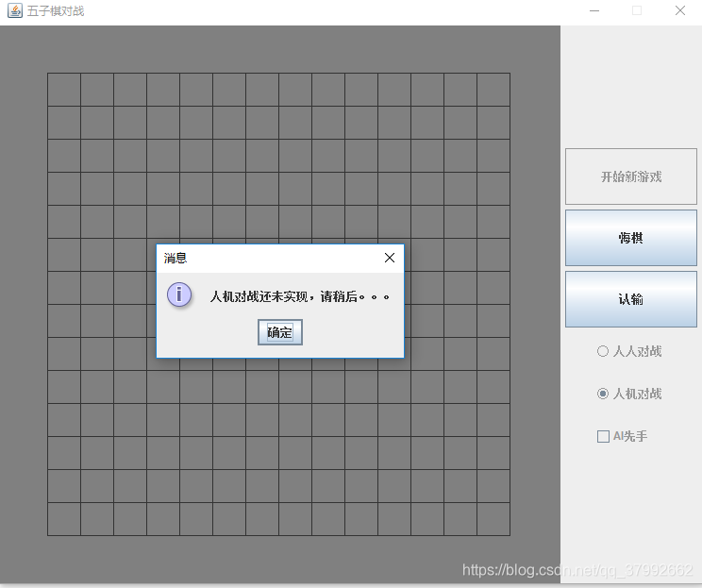Click the 五子棋对战 window title text
The image size is (702, 588).
(56, 11)
